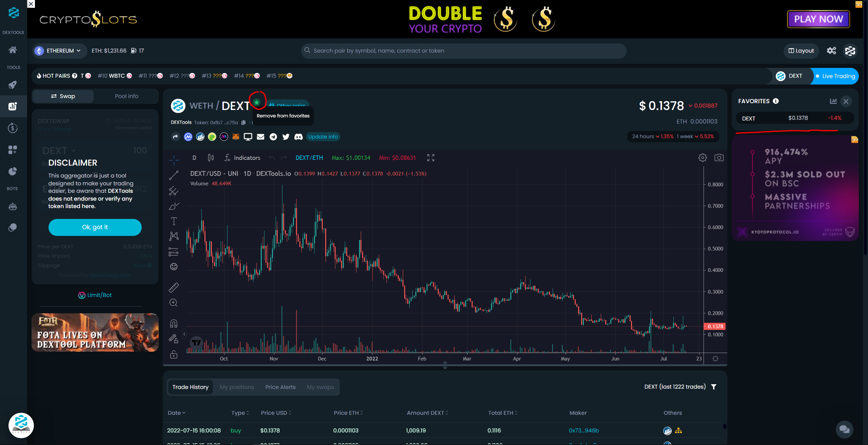Take a chart snapshot with camera icon

[719, 158]
